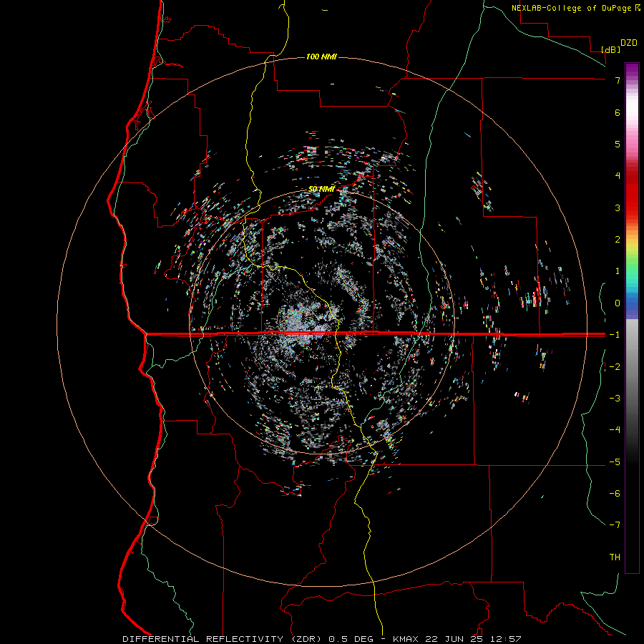This screenshot has width=644, height=644.
Task: Click the KMAX station identifier in caption
Action: [x=406, y=639]
